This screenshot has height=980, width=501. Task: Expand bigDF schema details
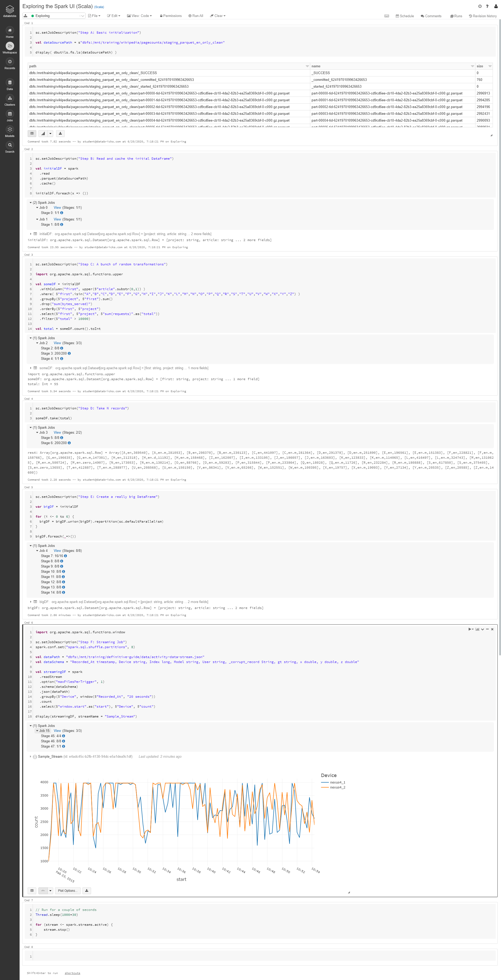click(x=31, y=602)
